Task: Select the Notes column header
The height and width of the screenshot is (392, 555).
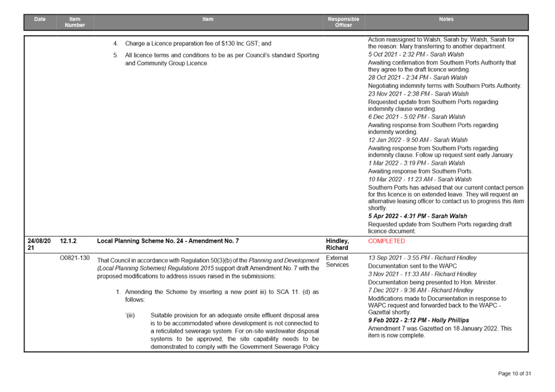Action: click(x=446, y=19)
